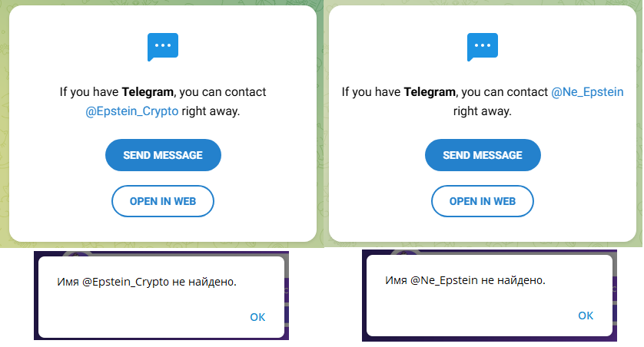644x347 pixels.
Task: Confirm OK on the @Ne_Epstein not found dialog
Action: pos(586,316)
